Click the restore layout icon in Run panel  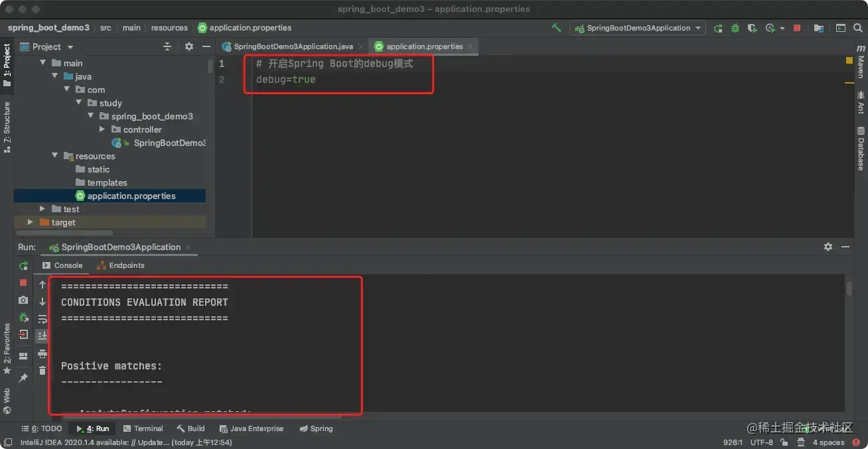tap(23, 356)
